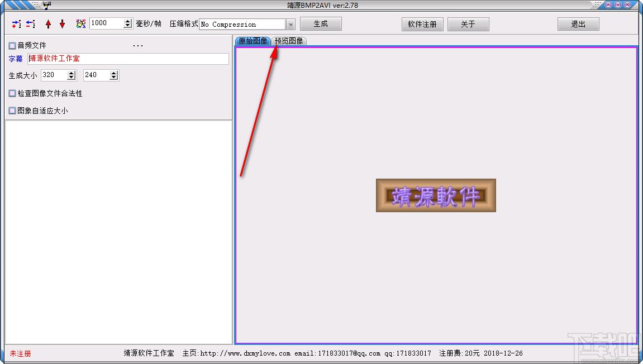The image size is (643, 364).
Task: Adjust the width 320 stepper arrows
Action: (72, 75)
